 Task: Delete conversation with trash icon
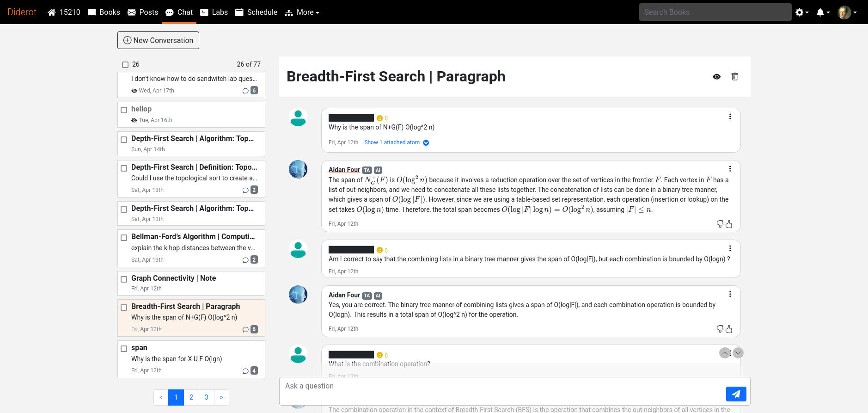click(734, 76)
